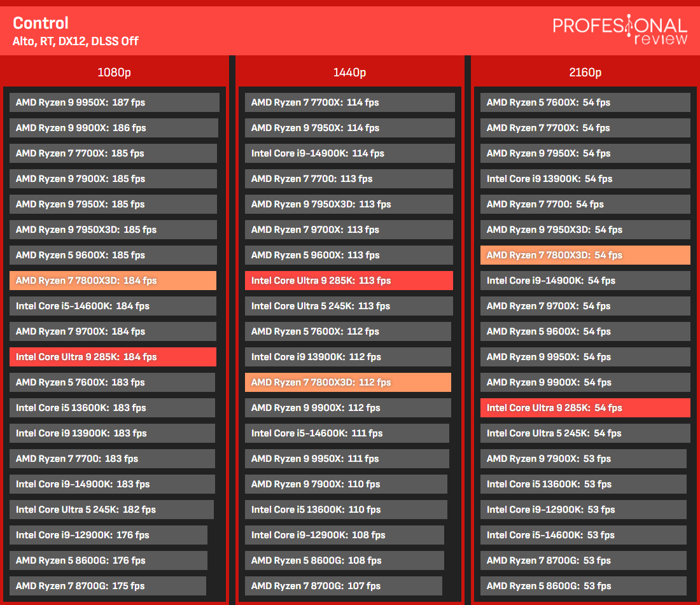This screenshot has width=700, height=605.
Task: Click the Control chart title
Action: click(x=41, y=23)
